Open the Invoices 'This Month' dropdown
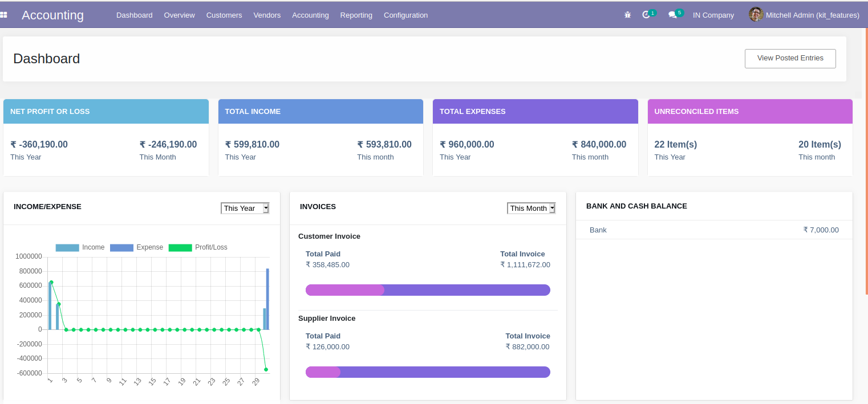The width and height of the screenshot is (868, 404). (x=531, y=209)
